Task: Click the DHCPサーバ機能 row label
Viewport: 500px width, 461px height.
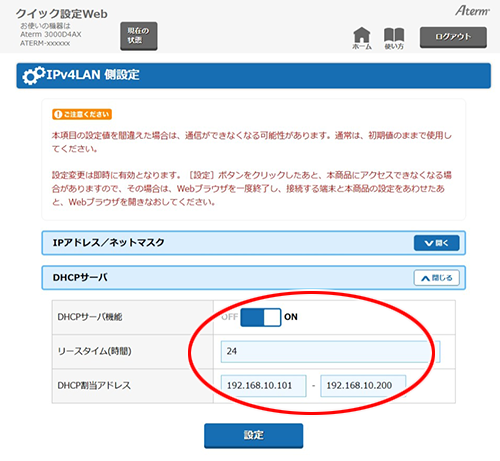Action: click(x=90, y=317)
